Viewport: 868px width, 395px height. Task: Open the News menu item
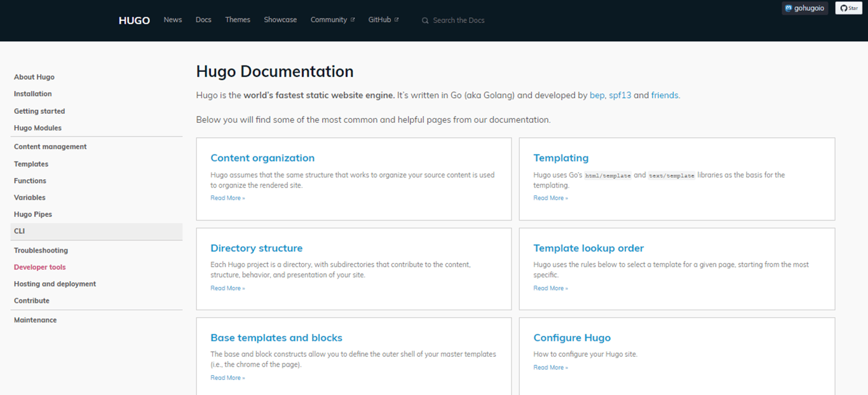[x=173, y=20]
